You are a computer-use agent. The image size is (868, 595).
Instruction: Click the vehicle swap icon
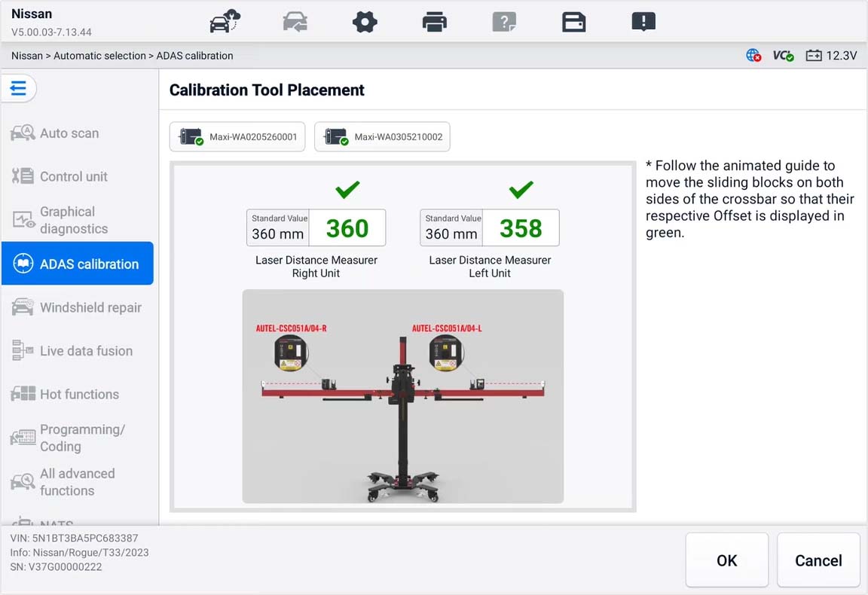click(295, 22)
